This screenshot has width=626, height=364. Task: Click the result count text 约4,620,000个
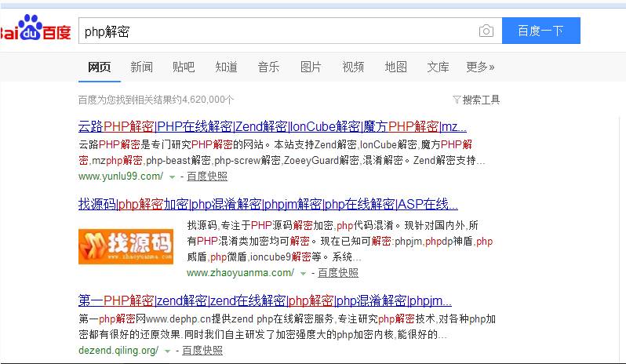click(x=204, y=100)
